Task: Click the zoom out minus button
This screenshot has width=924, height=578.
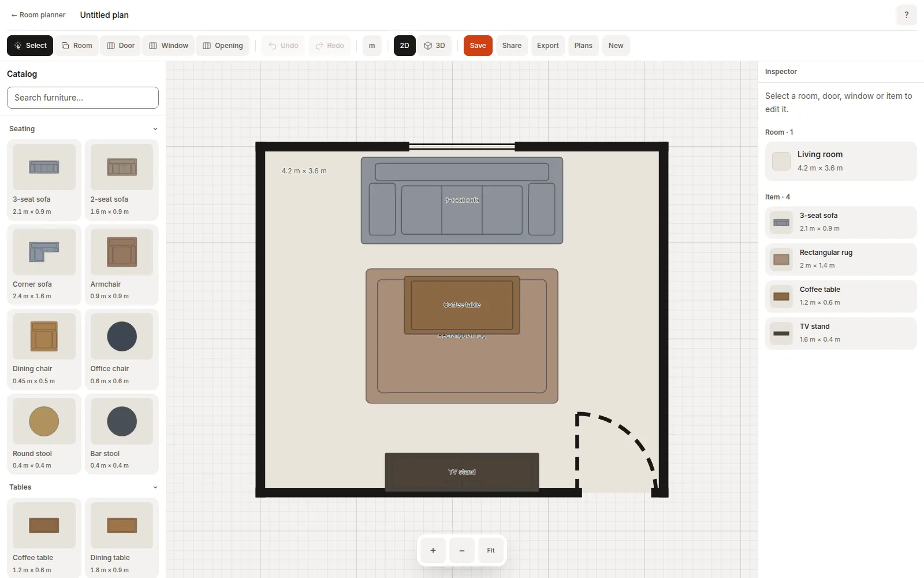Action: [462, 550]
